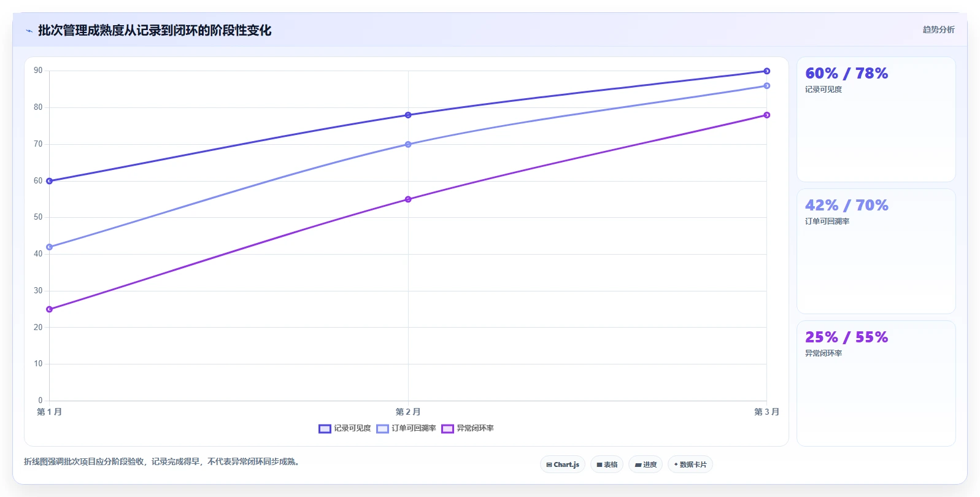Click the 记录可见度 legend label
The image size is (980, 497).
pyautogui.click(x=352, y=428)
